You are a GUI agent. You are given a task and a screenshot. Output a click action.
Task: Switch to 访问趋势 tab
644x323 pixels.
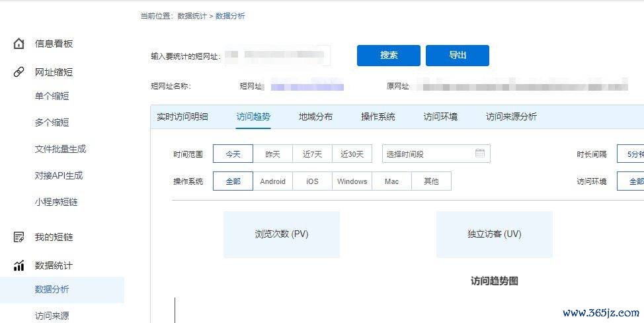click(253, 116)
